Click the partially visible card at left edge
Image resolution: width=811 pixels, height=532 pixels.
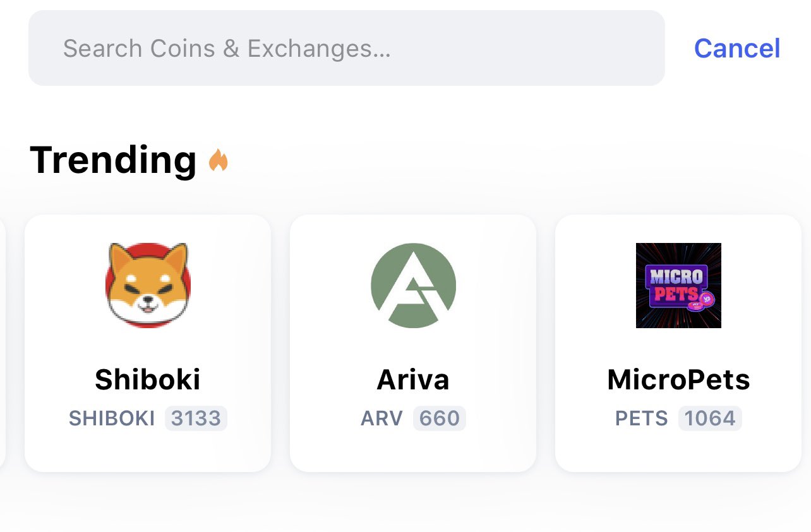3,343
